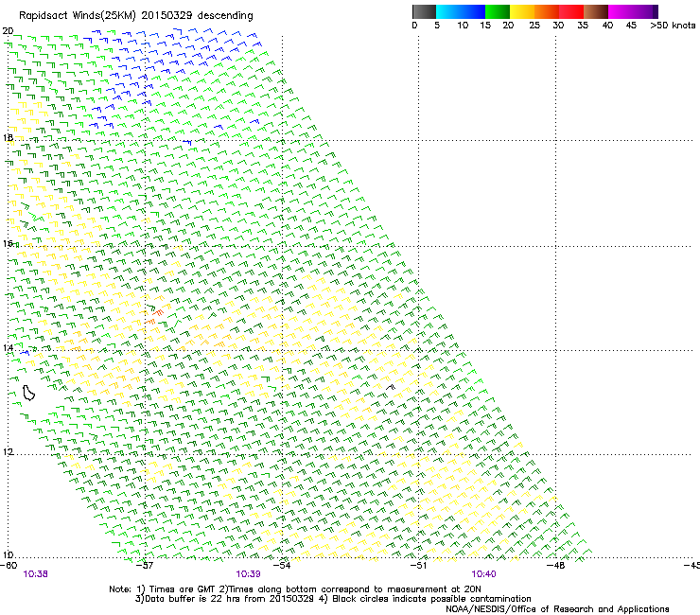700x615 pixels.
Task: Click the gray 0-5 knots color segment
Action: pos(424,11)
